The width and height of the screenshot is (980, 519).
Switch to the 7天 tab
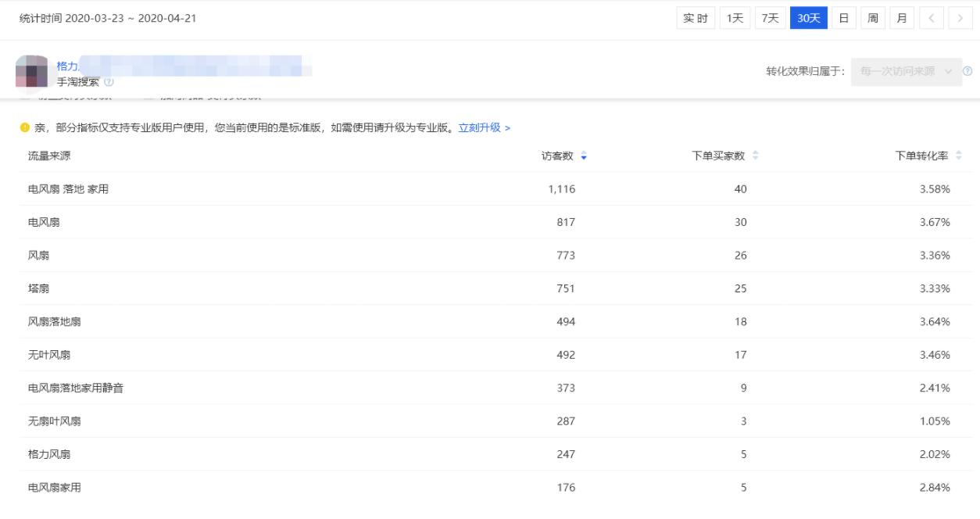771,17
